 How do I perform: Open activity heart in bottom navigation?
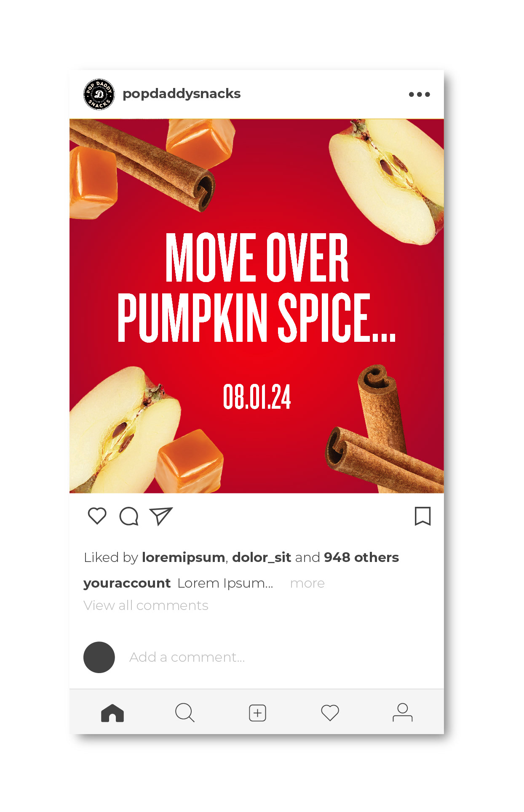pyautogui.click(x=330, y=713)
